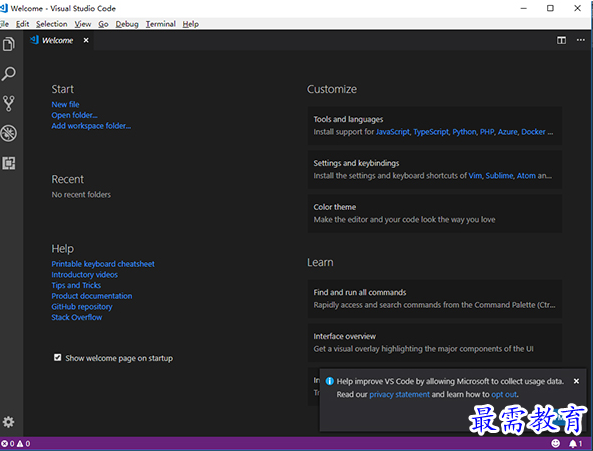Screen dimensions: 593x451
Task: Split the editor with the layout icon
Action: 561,40
